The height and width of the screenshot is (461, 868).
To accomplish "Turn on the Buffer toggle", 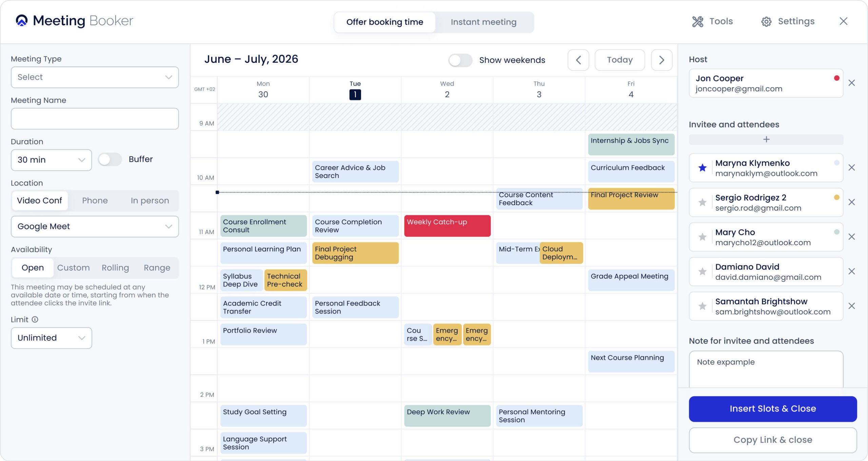I will [x=110, y=159].
